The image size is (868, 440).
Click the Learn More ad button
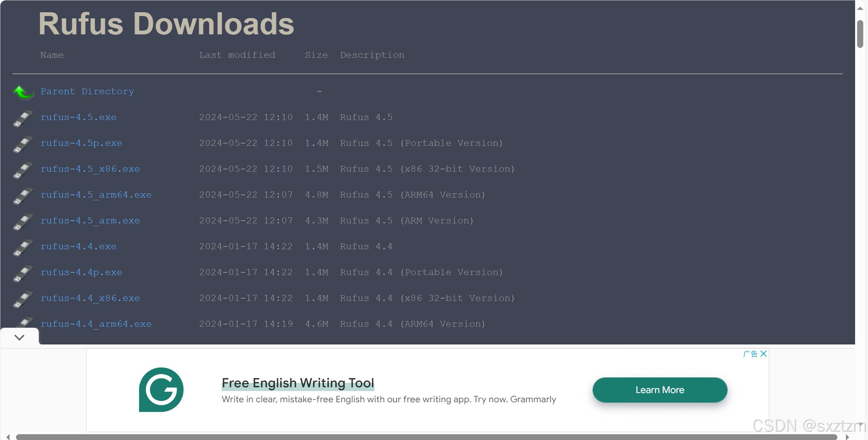[x=660, y=390]
